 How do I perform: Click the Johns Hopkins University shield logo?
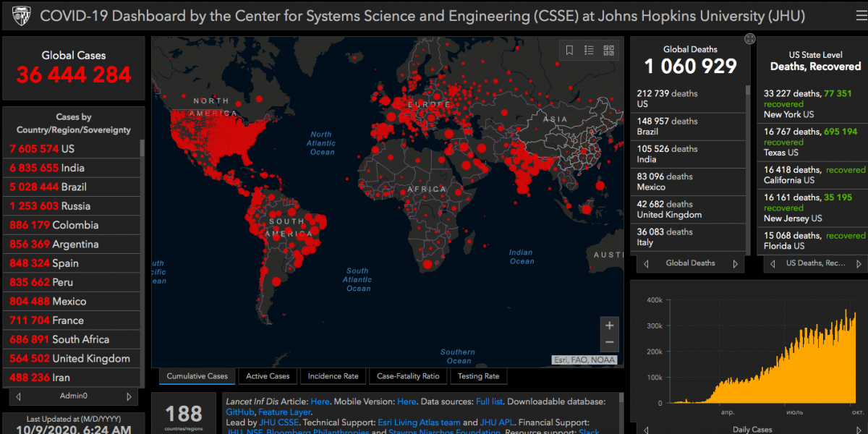(x=21, y=15)
